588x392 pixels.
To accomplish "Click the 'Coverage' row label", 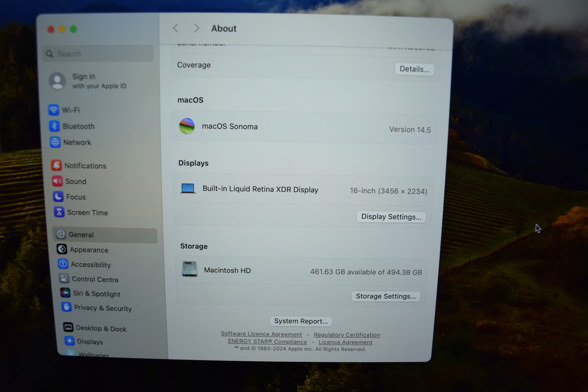I will coord(194,65).
